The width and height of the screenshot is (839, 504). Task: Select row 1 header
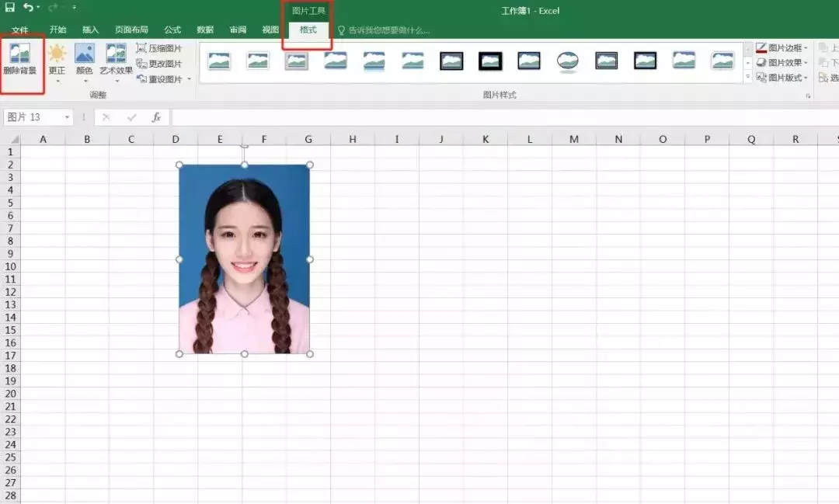(10, 152)
